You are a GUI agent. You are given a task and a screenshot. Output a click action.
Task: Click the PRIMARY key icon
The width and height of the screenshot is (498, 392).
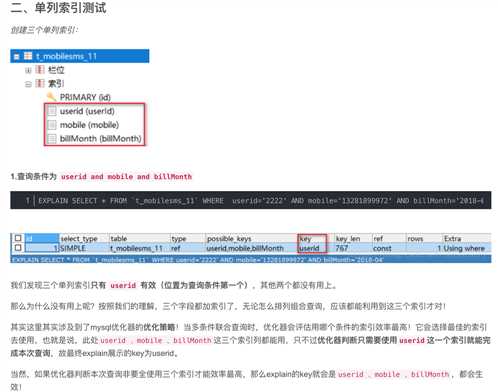[51, 97]
